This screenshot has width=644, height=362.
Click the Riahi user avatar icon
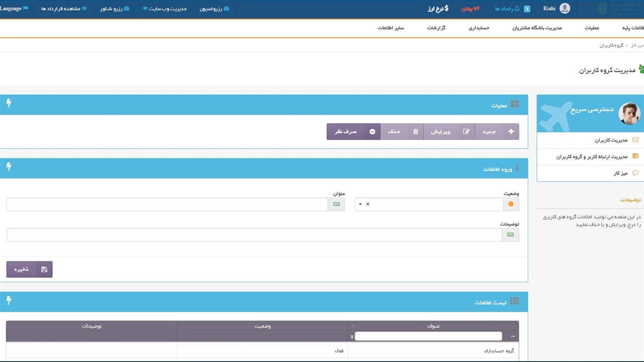[x=565, y=9]
